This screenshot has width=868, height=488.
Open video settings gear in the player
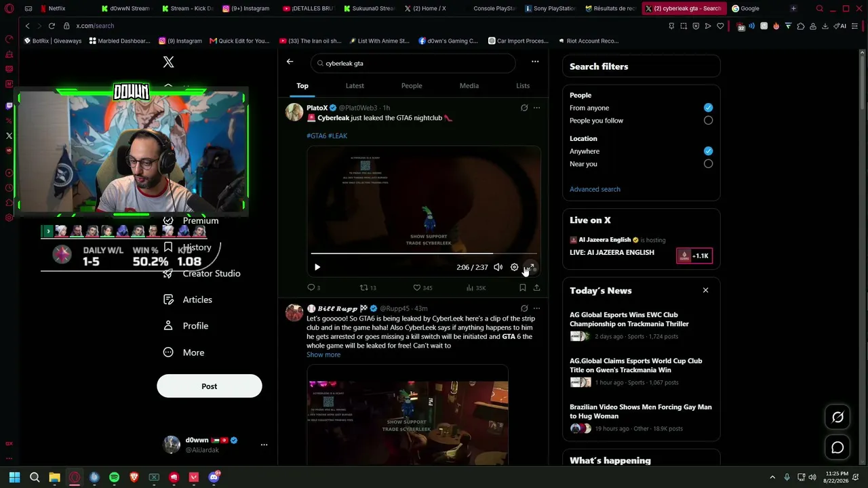[x=514, y=267]
